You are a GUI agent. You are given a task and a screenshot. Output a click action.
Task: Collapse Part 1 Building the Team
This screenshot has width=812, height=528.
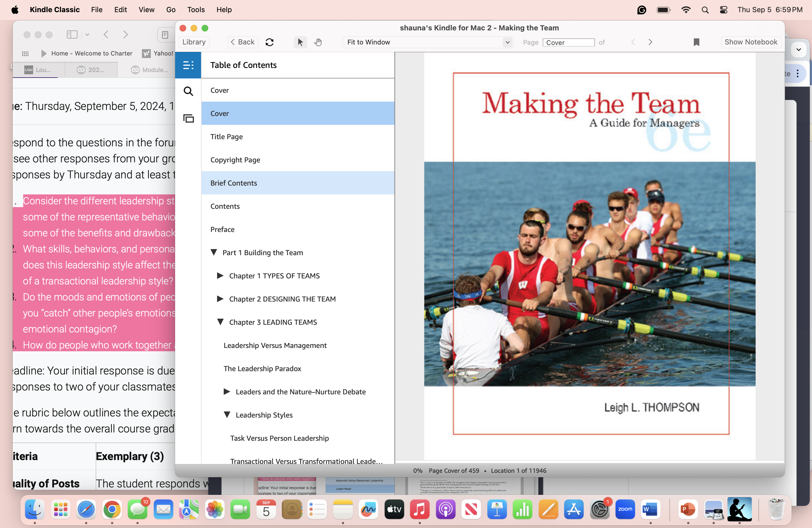coord(214,252)
